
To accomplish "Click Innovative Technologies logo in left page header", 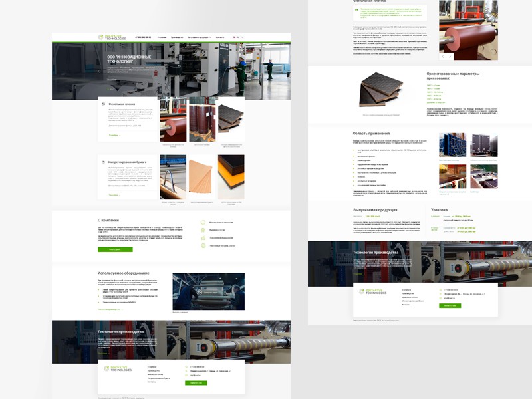I will coord(112,37).
